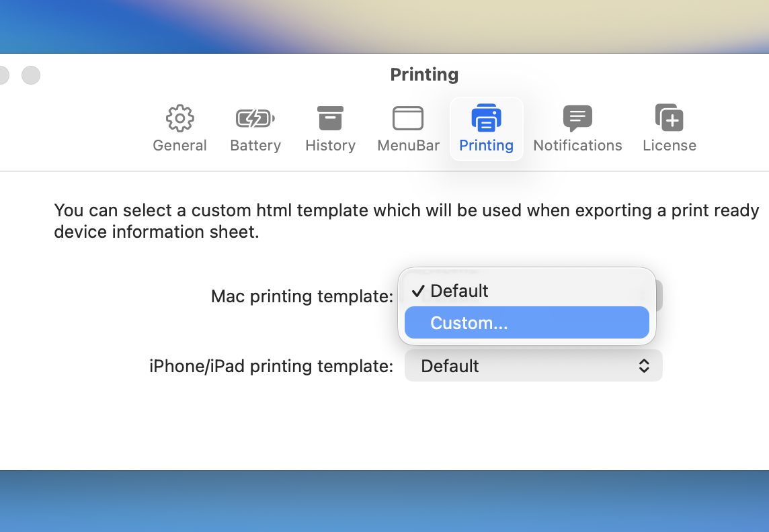Click the Battery charging icon
The image size is (769, 532).
(255, 119)
